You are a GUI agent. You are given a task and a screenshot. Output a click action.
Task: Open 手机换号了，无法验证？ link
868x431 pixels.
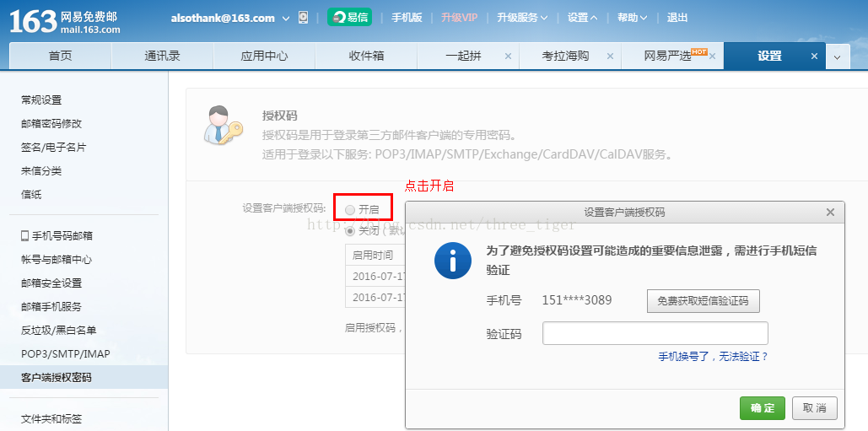pos(713,357)
